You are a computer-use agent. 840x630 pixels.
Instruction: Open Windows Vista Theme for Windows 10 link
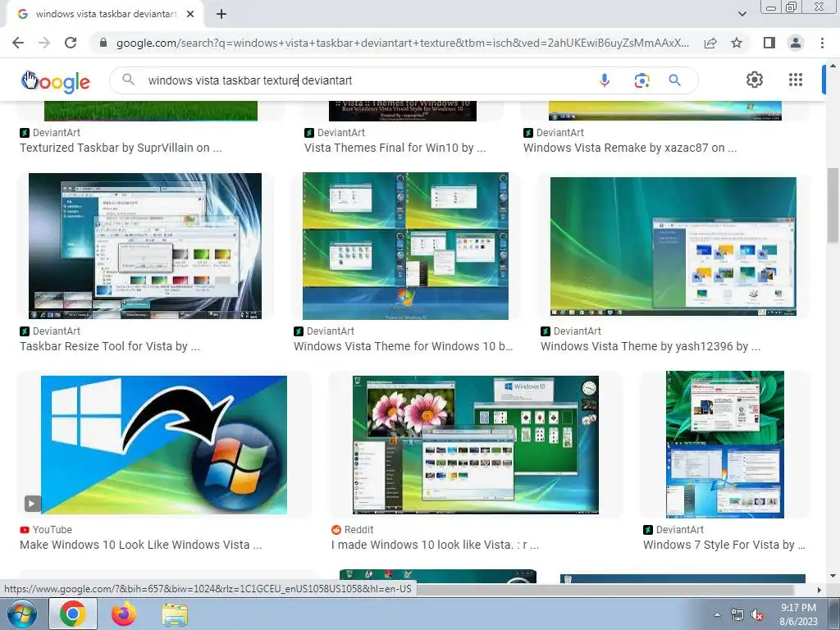point(403,346)
